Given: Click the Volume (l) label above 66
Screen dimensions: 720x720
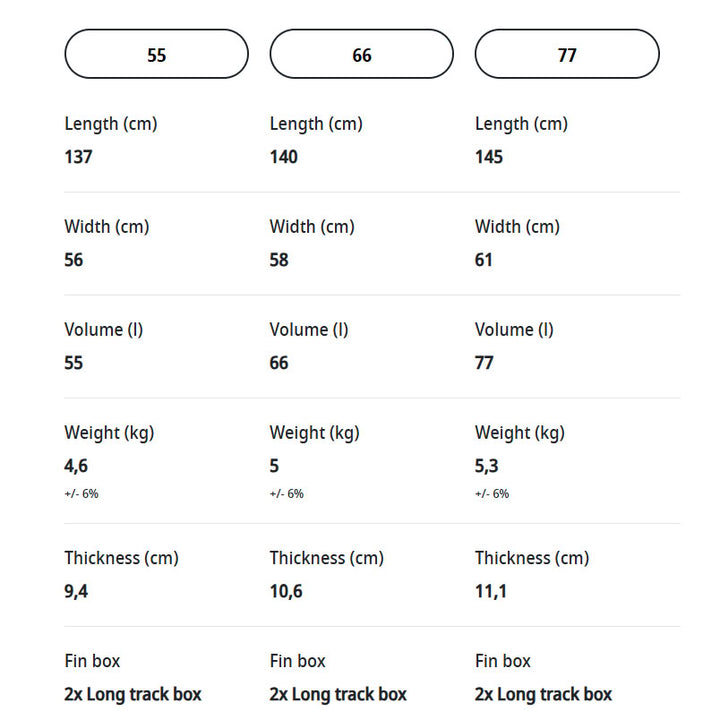Looking at the screenshot, I should point(309,330).
